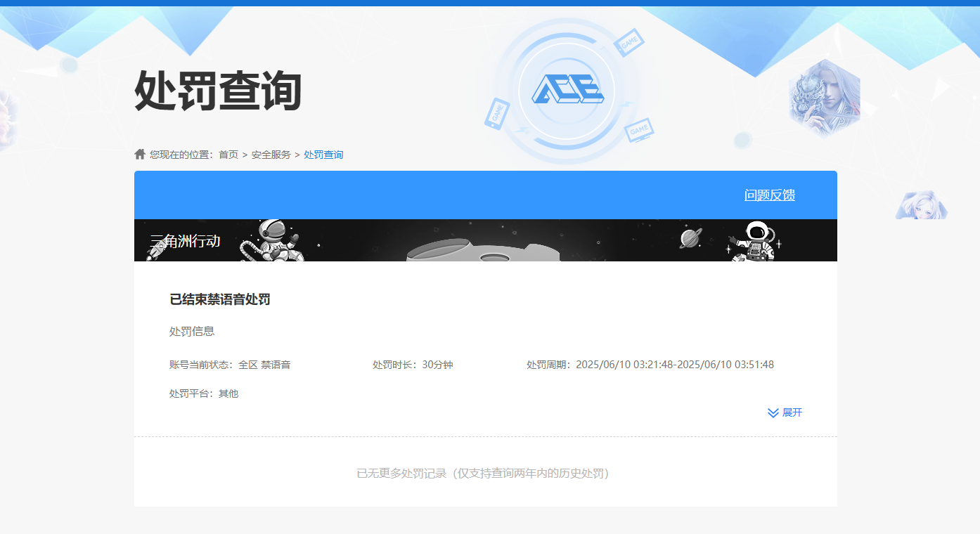980x534 pixels.
Task: Click 账号当前状态：全区 禁语音 text
Action: pos(230,365)
